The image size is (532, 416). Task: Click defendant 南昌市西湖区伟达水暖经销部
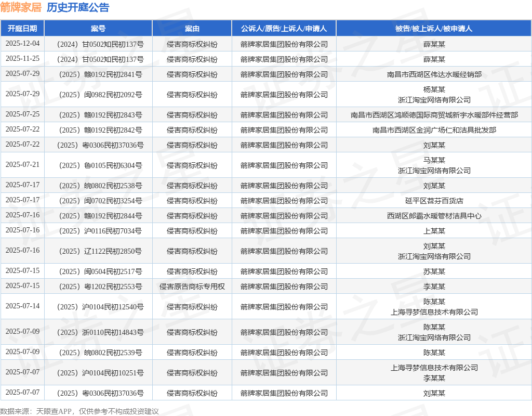434,74
